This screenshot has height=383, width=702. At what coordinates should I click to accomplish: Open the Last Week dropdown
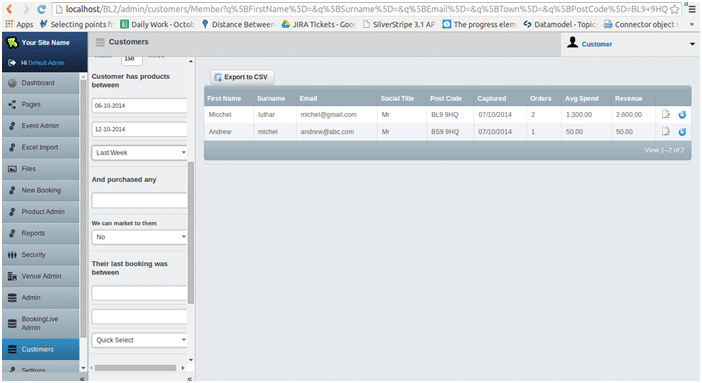tap(139, 153)
